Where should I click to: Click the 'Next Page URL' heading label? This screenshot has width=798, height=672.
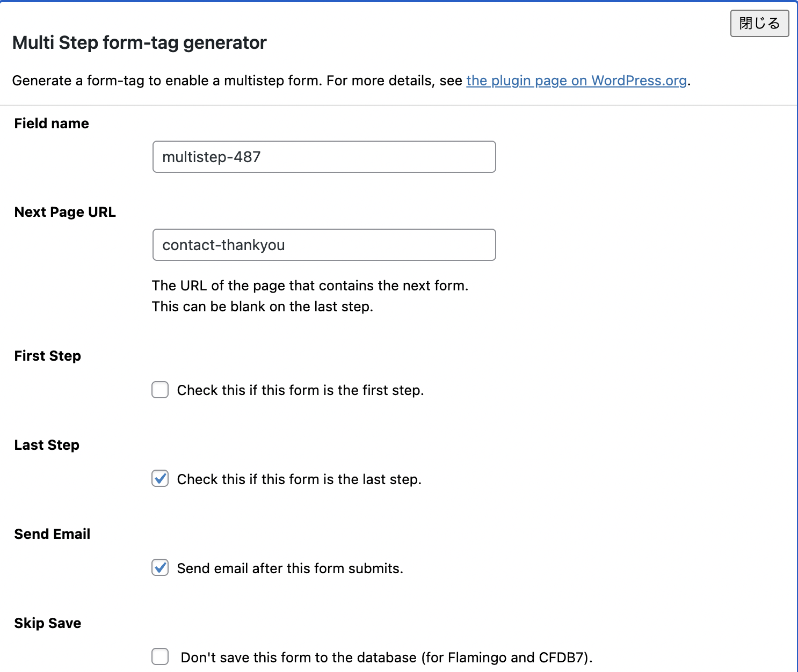tap(65, 212)
